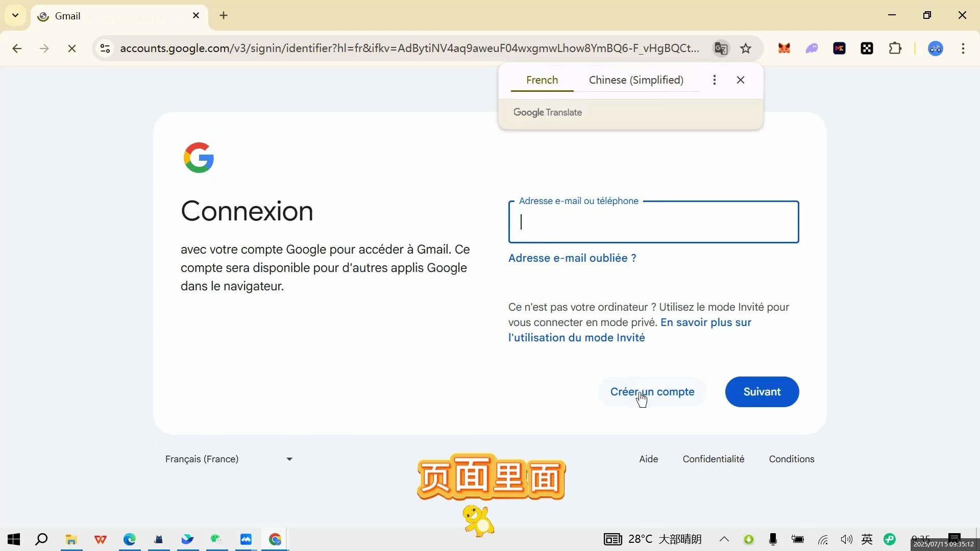Switch translation to Chinese (Simplified) tab
Screen dimensions: 980x551
point(635,80)
